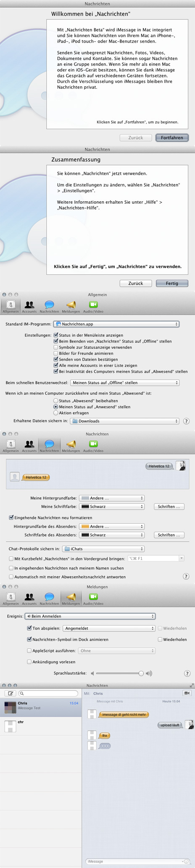
Task: Click 'imessage dl geht nicht mehr' bubble
Action: pos(124,714)
